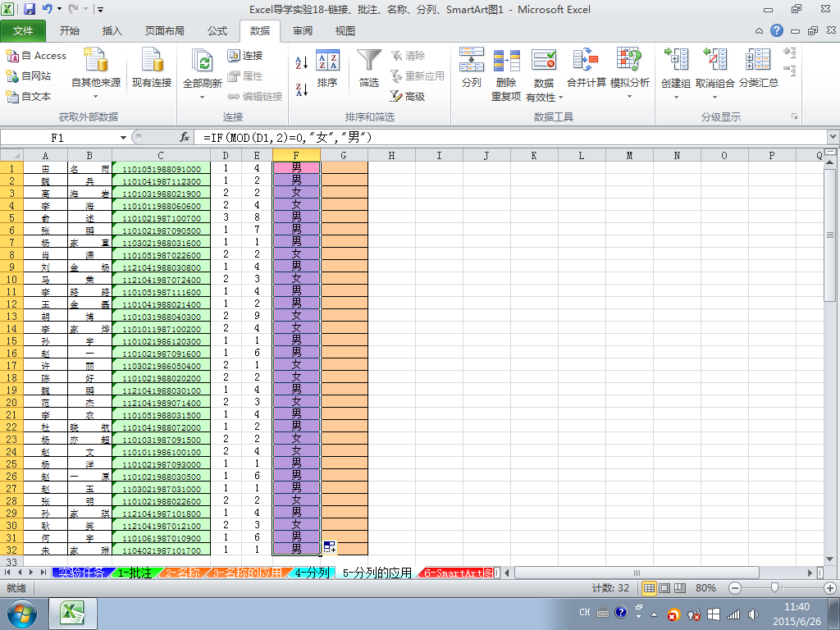Expand the Name Box dropdown
The width and height of the screenshot is (840, 630).
tap(123, 138)
